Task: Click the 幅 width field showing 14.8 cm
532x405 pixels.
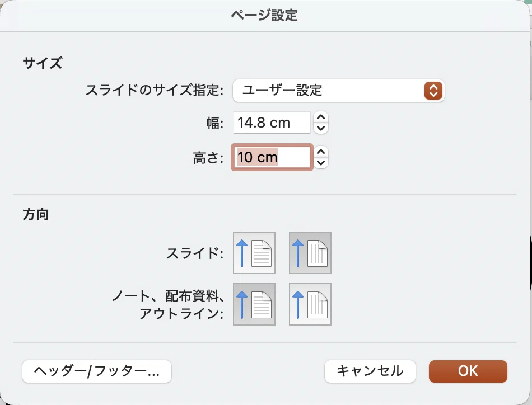Action: pyautogui.click(x=272, y=123)
